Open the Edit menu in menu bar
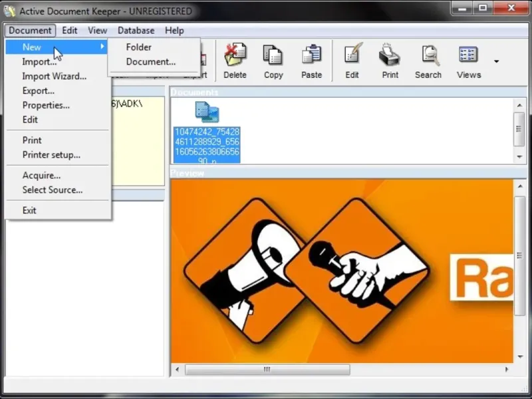Screen dimensions: 532x399 [70, 31]
